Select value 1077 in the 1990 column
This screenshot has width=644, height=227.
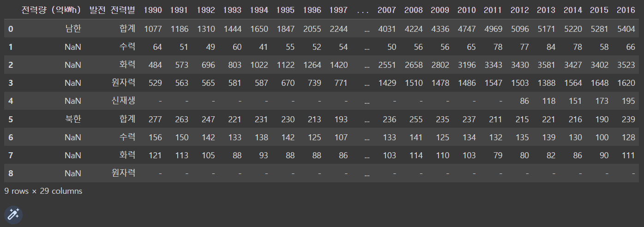click(153, 29)
